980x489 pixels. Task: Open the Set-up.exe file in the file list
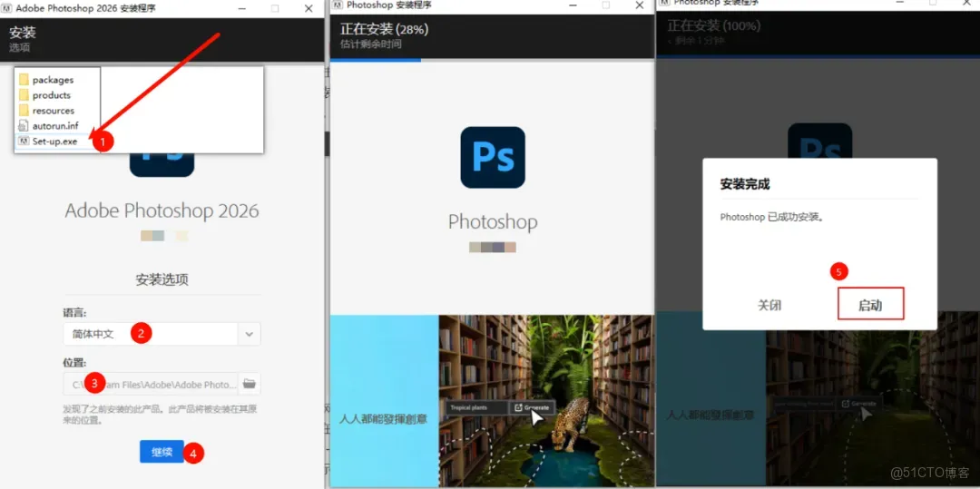[49, 142]
